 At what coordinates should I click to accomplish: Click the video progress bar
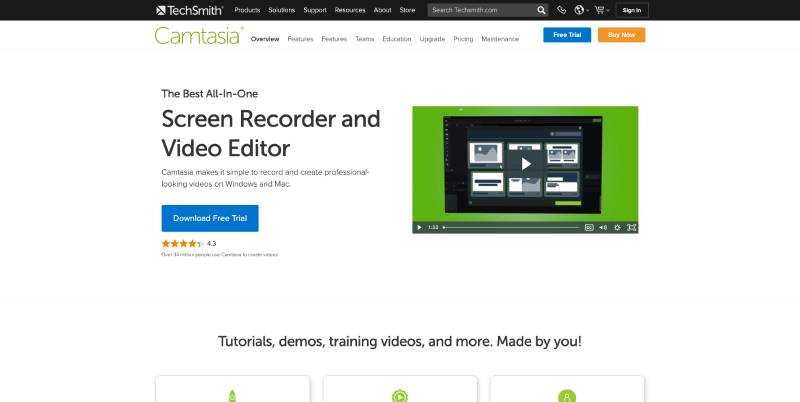pos(511,228)
